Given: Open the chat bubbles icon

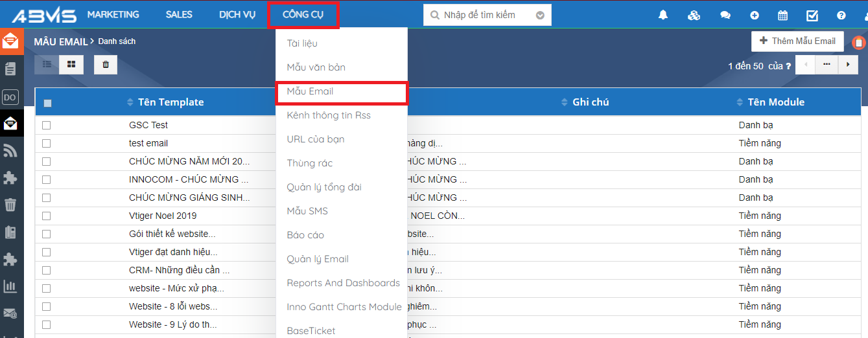Looking at the screenshot, I should 725,16.
